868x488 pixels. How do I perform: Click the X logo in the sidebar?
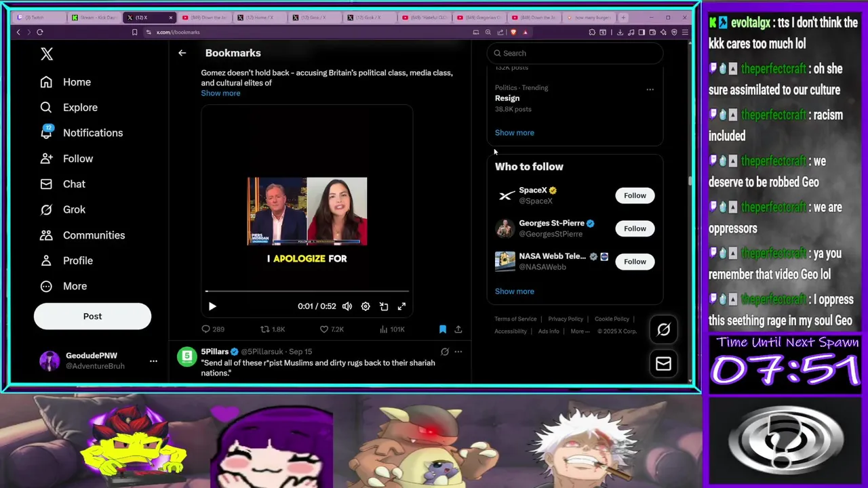[47, 54]
